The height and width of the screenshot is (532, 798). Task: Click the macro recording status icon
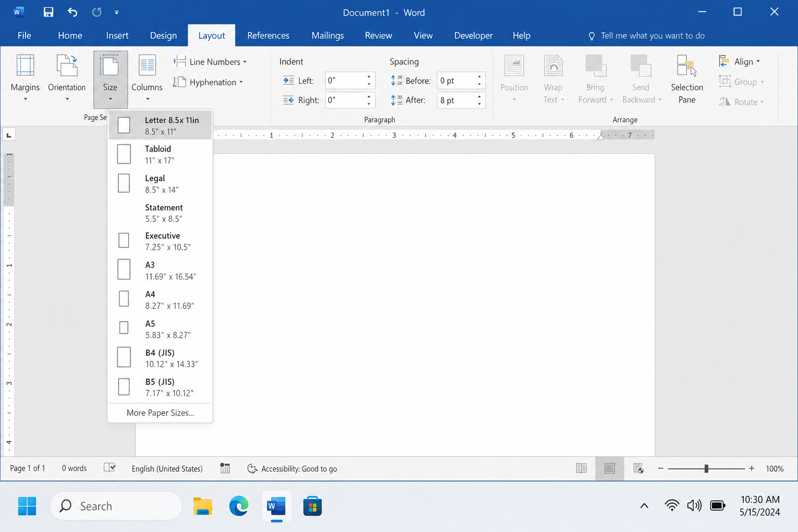tap(225, 468)
